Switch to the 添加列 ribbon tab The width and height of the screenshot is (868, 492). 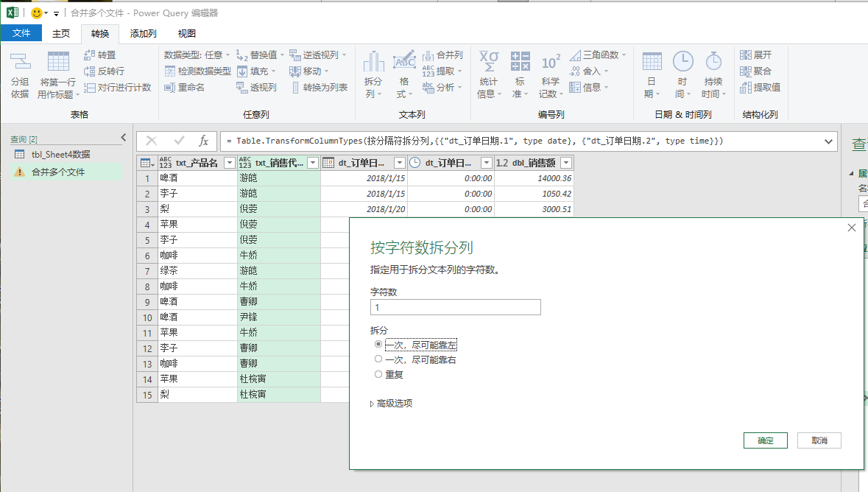(143, 33)
